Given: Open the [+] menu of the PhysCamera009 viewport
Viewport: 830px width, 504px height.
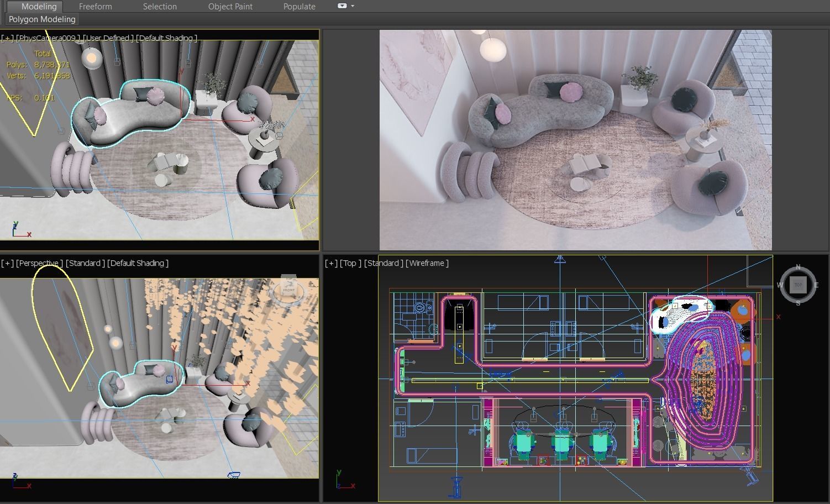Looking at the screenshot, I should coord(7,38).
